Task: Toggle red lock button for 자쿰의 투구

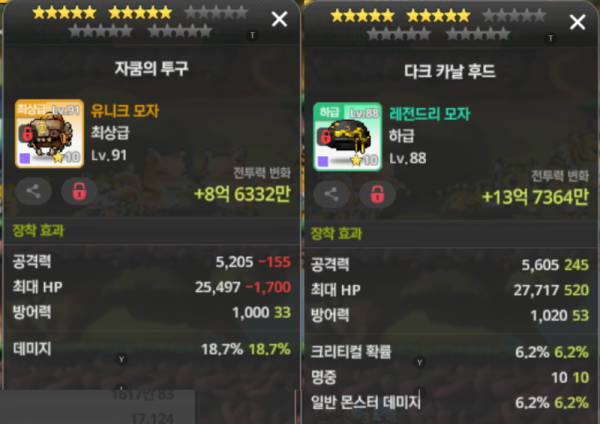Action: pyautogui.click(x=79, y=191)
